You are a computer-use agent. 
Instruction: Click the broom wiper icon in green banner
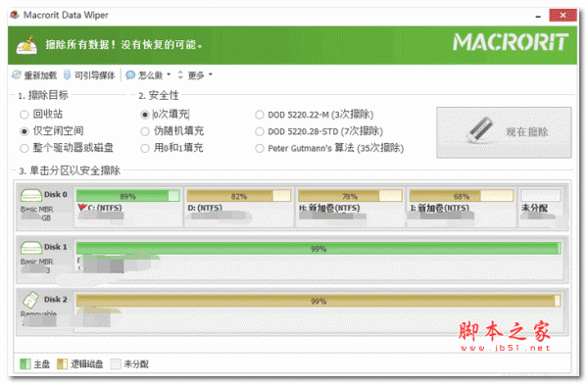26,45
